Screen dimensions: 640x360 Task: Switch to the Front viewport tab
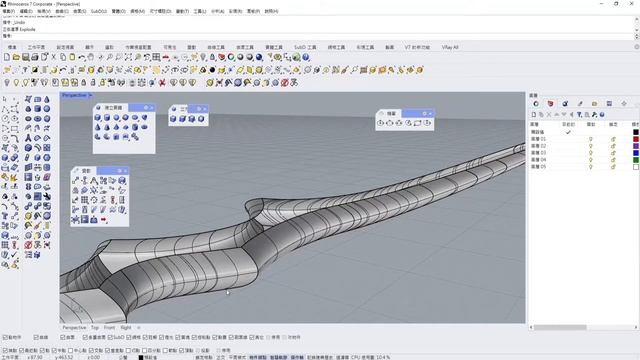point(109,327)
